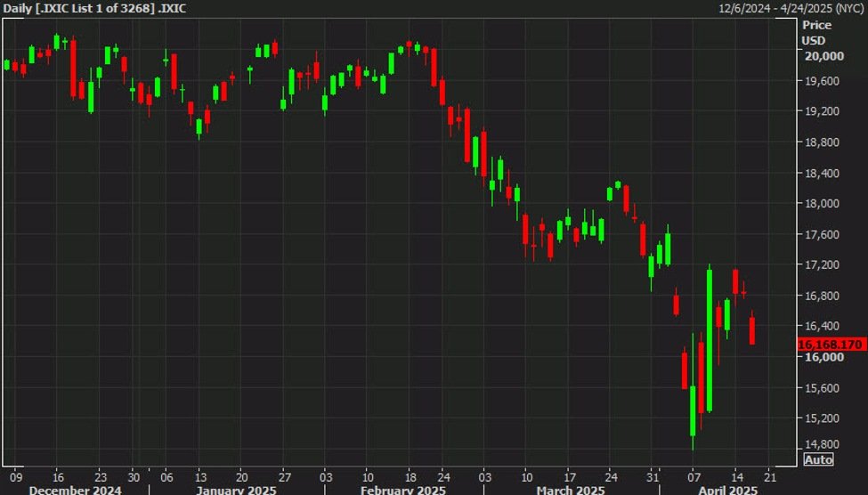Click the 09 date tick in December

(16, 475)
